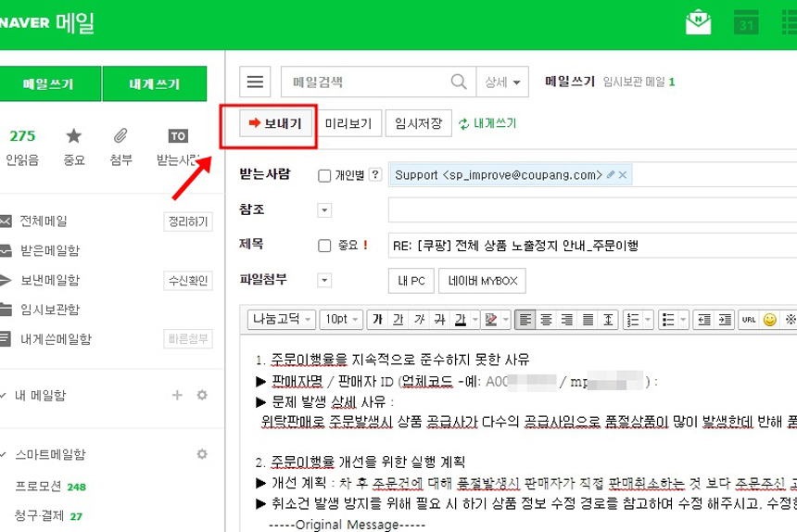Open 내 메일함 settings gear

pyautogui.click(x=202, y=395)
